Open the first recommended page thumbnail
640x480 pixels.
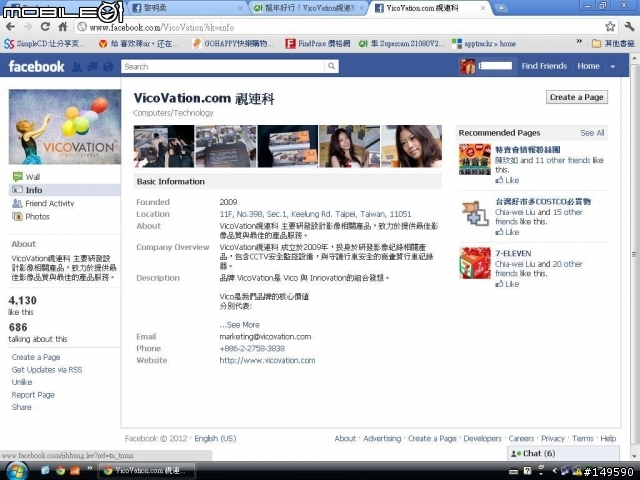click(475, 159)
